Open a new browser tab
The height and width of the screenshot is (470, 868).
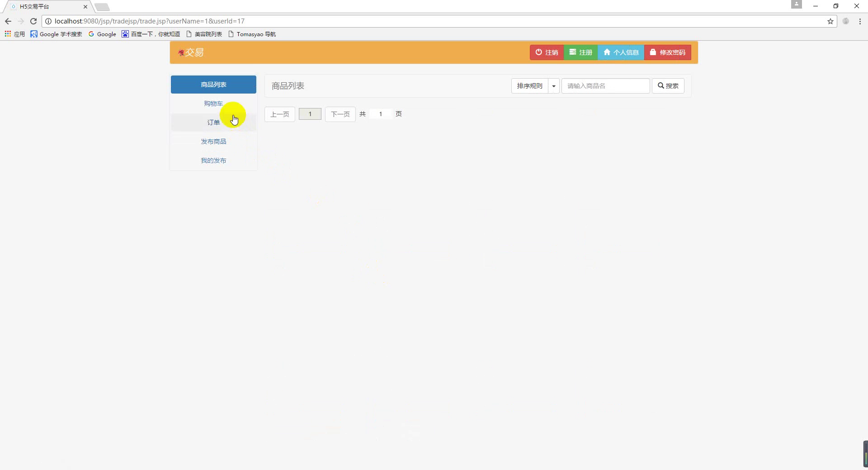[102, 7]
